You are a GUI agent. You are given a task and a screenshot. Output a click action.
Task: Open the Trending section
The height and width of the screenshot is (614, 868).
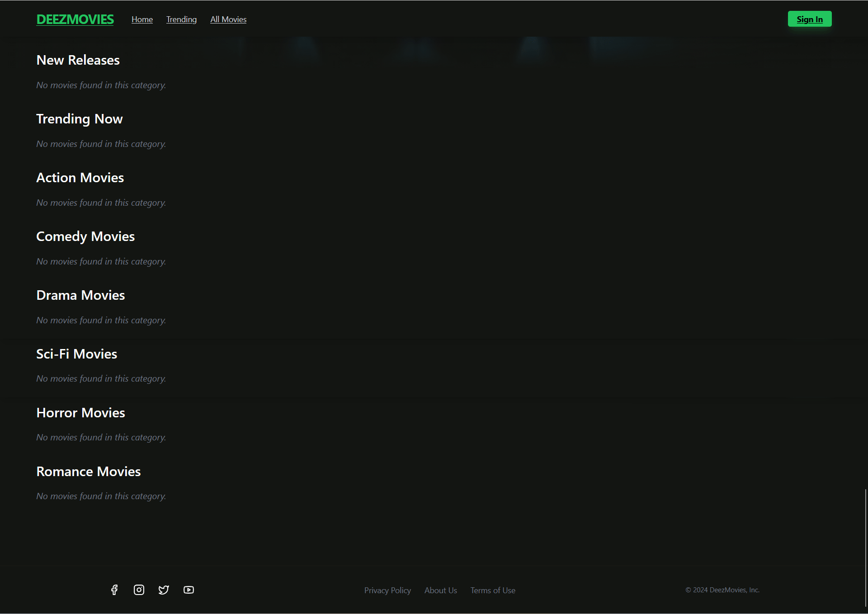[181, 19]
